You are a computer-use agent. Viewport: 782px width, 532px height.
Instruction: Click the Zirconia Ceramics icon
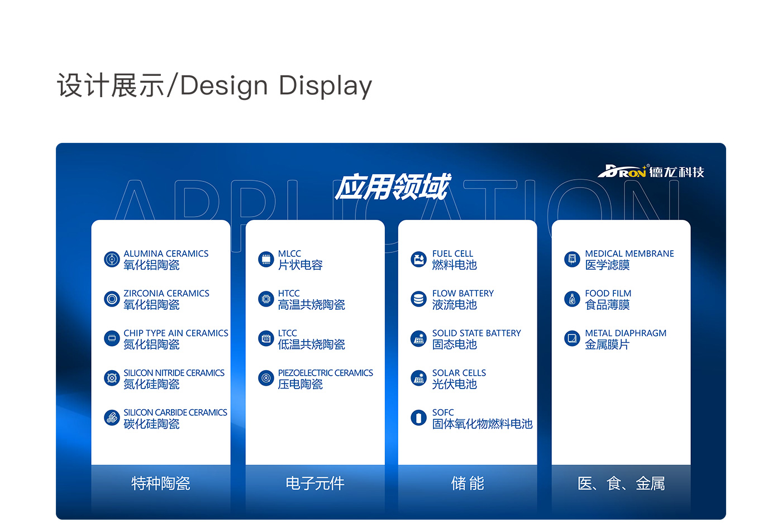pyautogui.click(x=112, y=299)
